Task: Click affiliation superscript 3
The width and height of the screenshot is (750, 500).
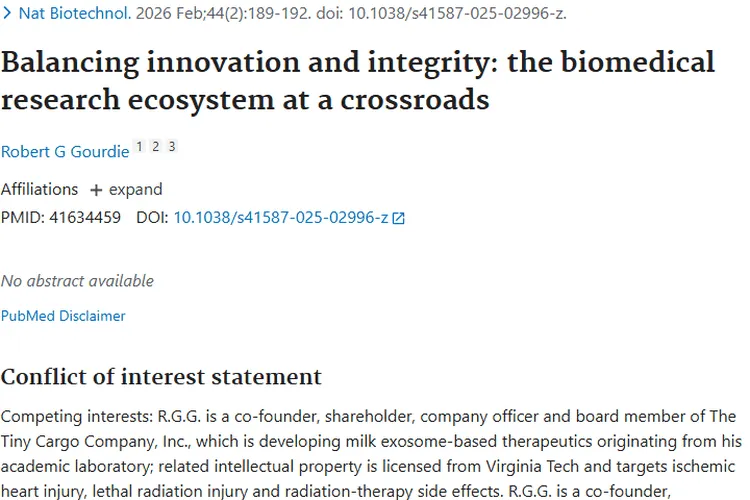Action: [x=171, y=147]
